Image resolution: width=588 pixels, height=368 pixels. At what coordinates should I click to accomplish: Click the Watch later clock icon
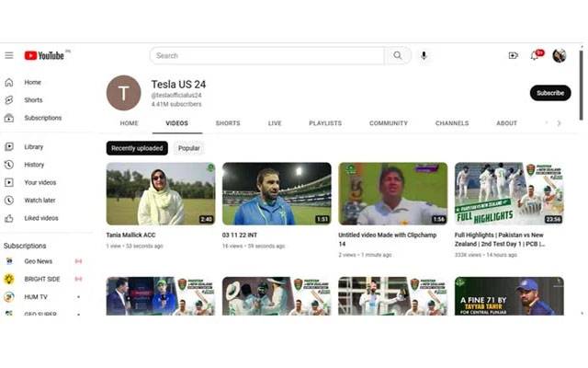coord(9,201)
